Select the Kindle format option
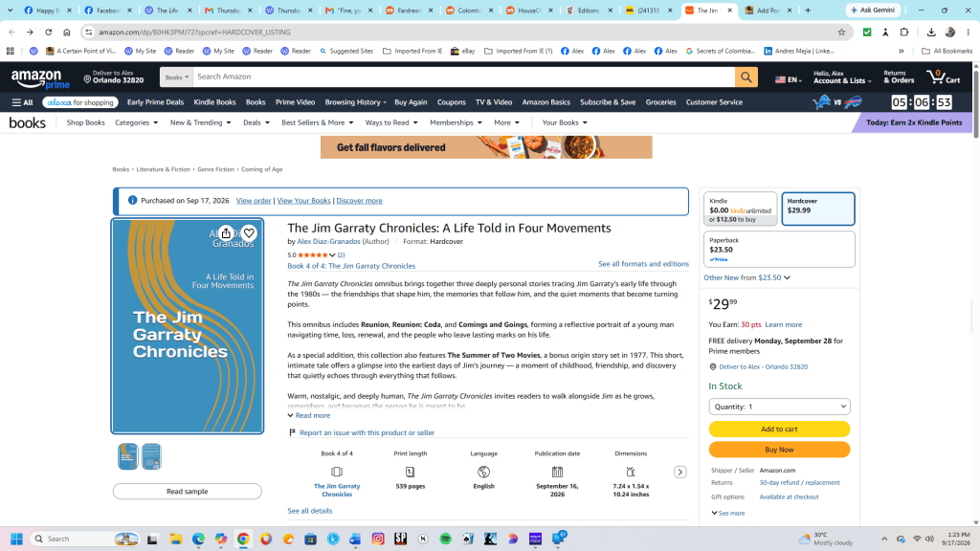 pos(741,209)
